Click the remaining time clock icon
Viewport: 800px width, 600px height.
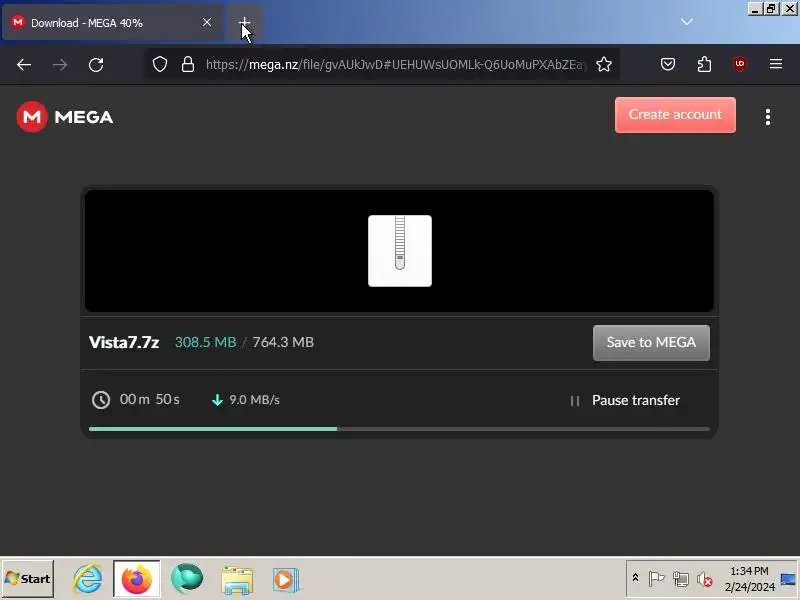click(x=101, y=400)
